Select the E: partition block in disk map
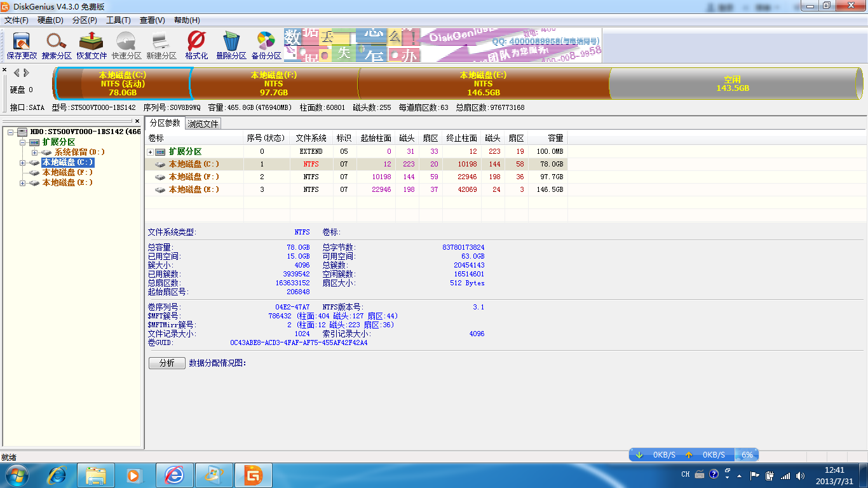The image size is (868, 488). tap(484, 83)
